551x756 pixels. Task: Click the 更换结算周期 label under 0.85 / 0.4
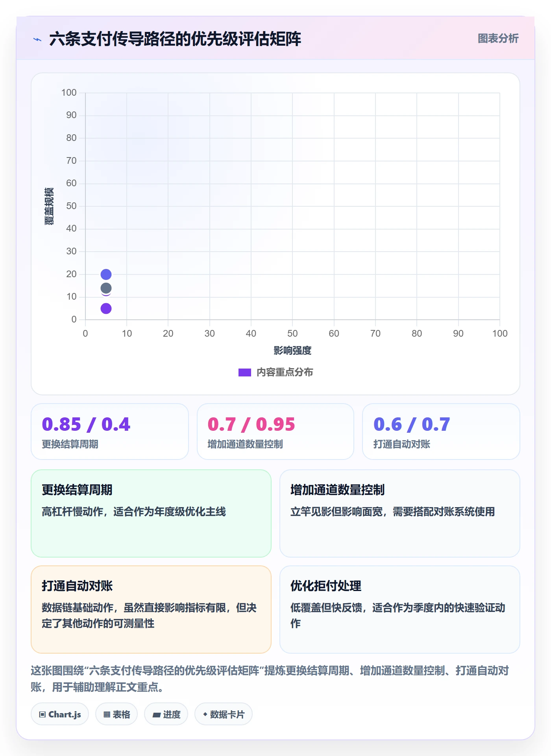[70, 444]
